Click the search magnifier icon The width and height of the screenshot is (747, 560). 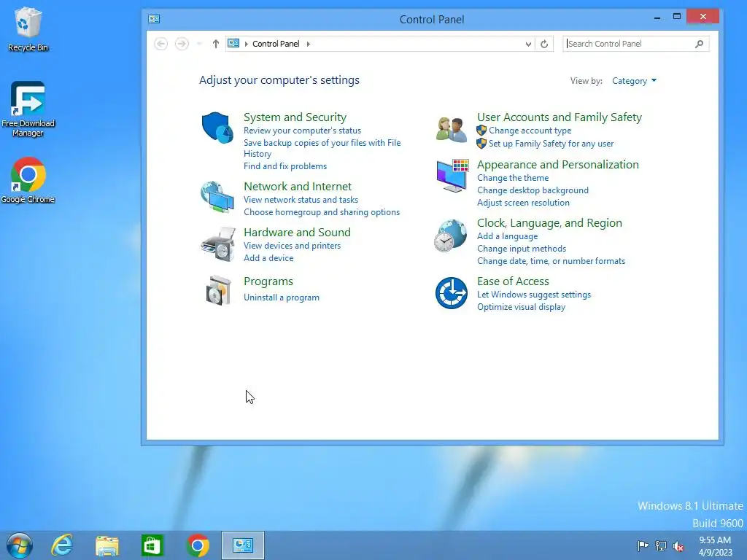699,44
